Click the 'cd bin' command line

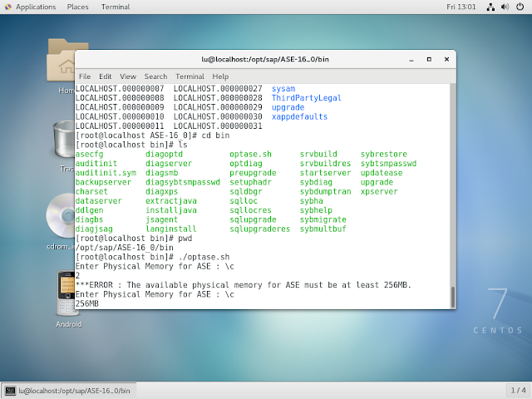[x=152, y=135]
